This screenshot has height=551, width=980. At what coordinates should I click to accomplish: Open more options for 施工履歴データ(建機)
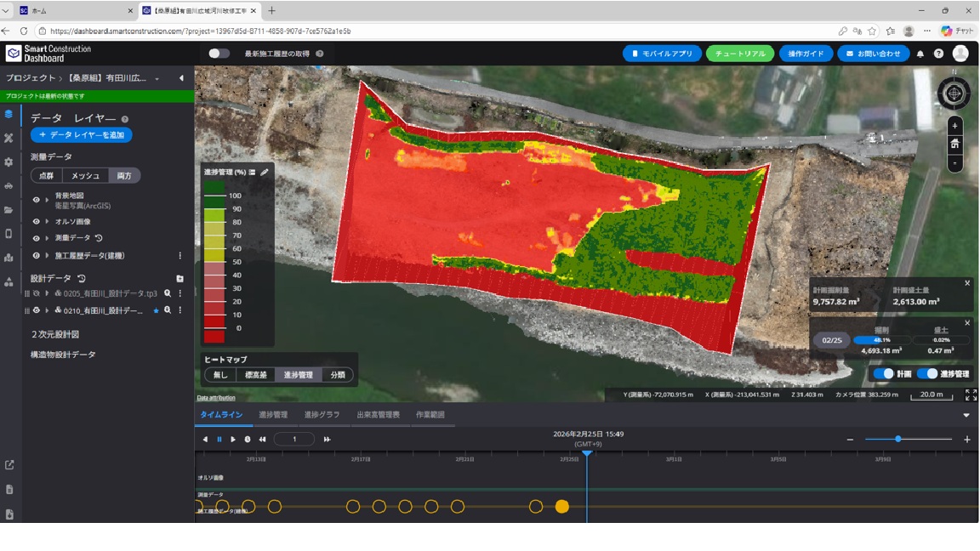(x=180, y=255)
